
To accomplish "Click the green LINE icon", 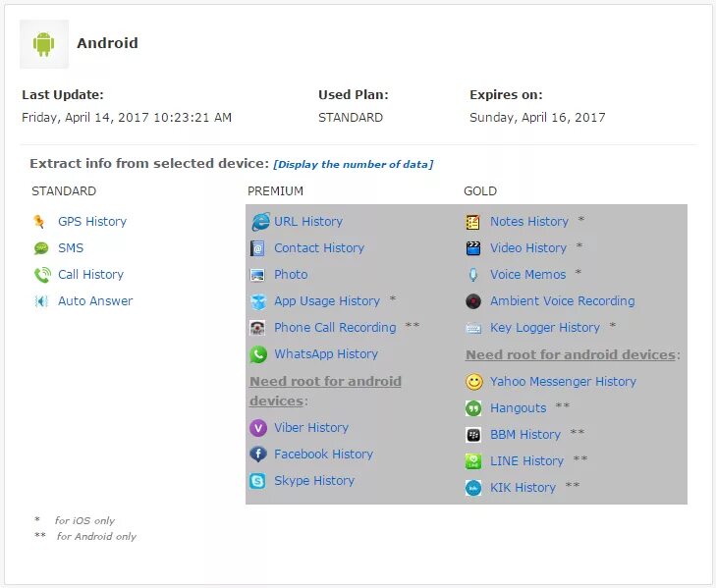I will pyautogui.click(x=473, y=461).
